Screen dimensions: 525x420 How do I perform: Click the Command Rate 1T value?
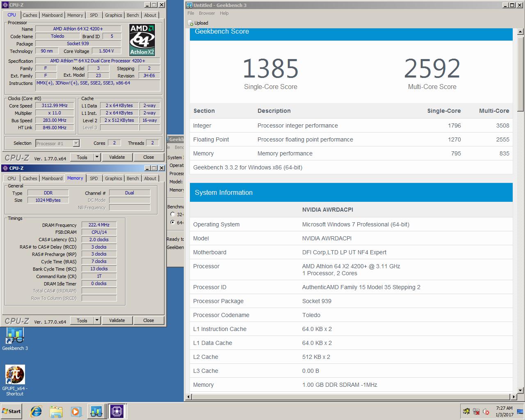pos(99,276)
